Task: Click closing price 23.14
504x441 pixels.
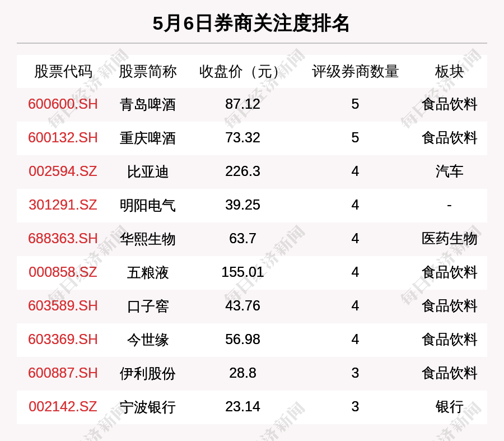Action: (x=242, y=407)
